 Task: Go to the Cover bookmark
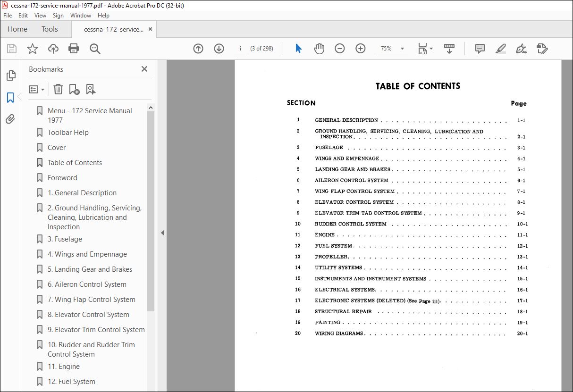pyautogui.click(x=57, y=148)
